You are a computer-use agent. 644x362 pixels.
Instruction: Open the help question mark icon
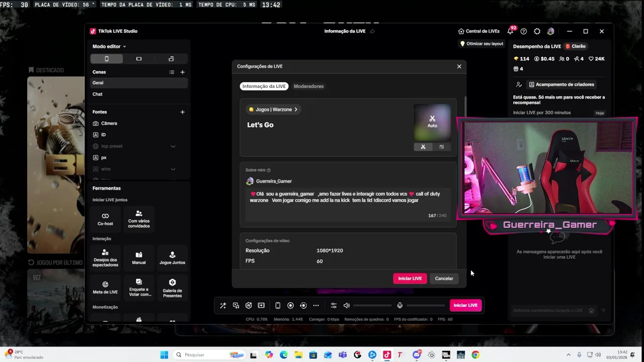[524, 31]
